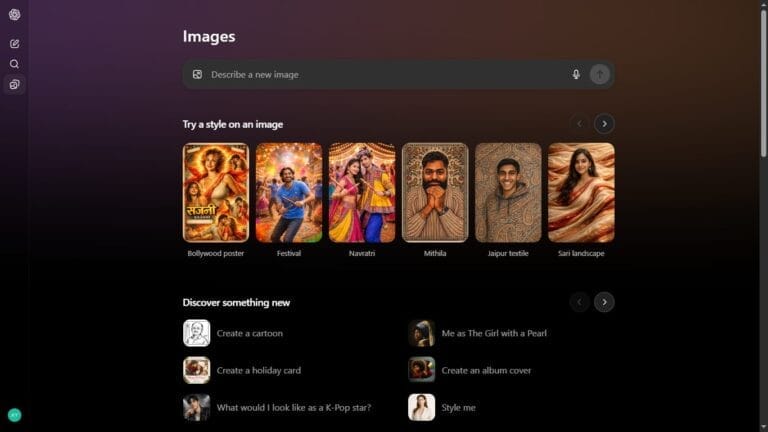
Task: Pick the Navratri style card
Action: click(362, 192)
